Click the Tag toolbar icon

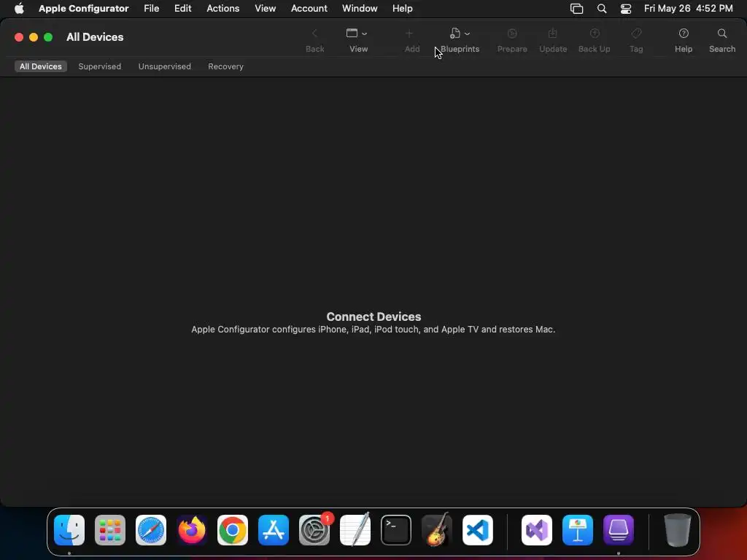636,34
